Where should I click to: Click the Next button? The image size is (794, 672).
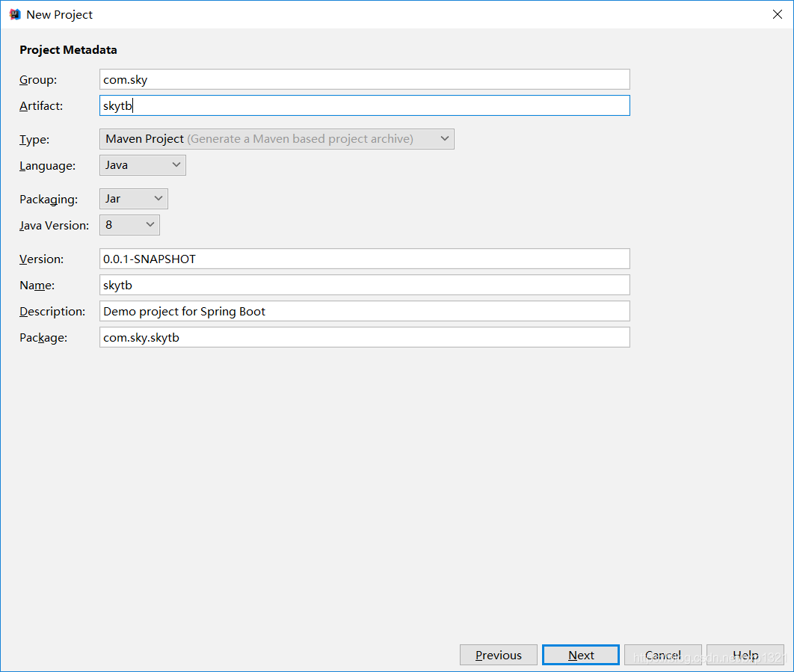[x=581, y=654]
